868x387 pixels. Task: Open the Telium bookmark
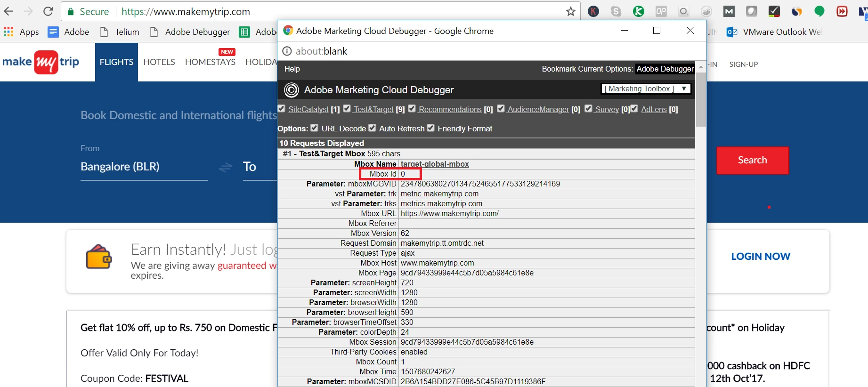point(120,32)
